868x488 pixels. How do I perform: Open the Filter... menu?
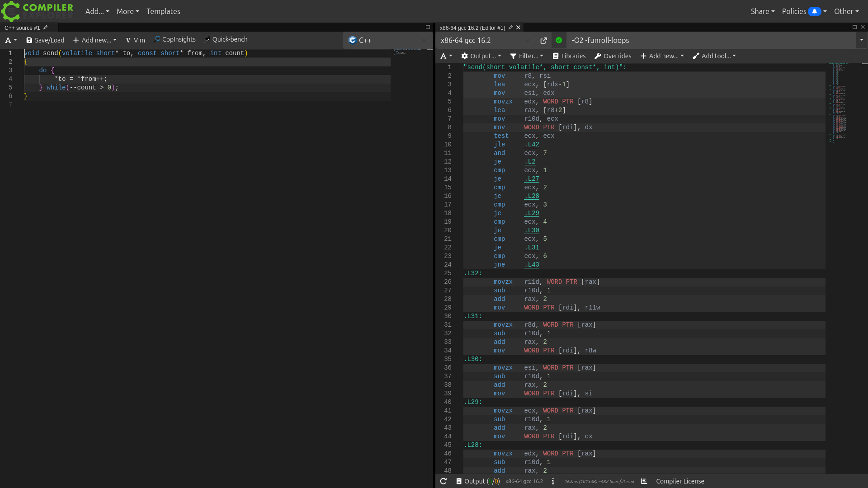[x=526, y=56]
